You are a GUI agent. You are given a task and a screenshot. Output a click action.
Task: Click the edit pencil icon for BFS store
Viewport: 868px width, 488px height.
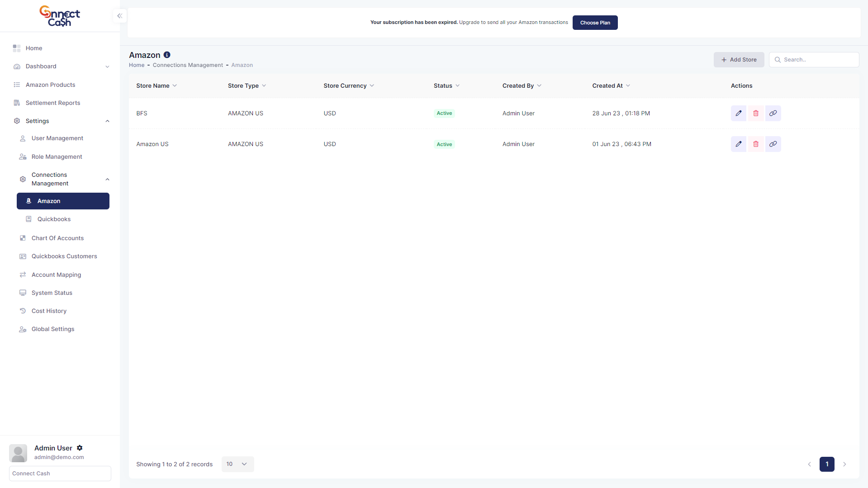[x=738, y=113]
